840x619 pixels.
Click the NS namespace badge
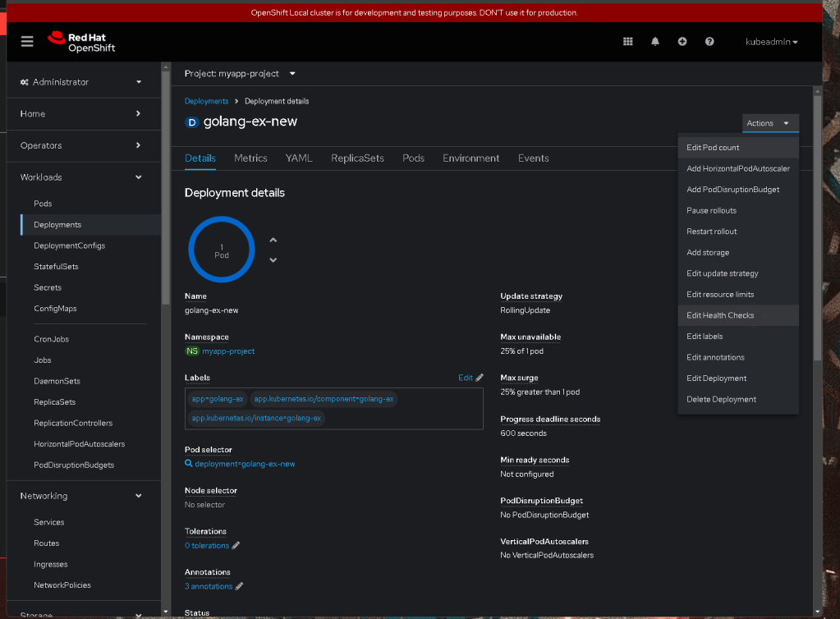coord(192,351)
